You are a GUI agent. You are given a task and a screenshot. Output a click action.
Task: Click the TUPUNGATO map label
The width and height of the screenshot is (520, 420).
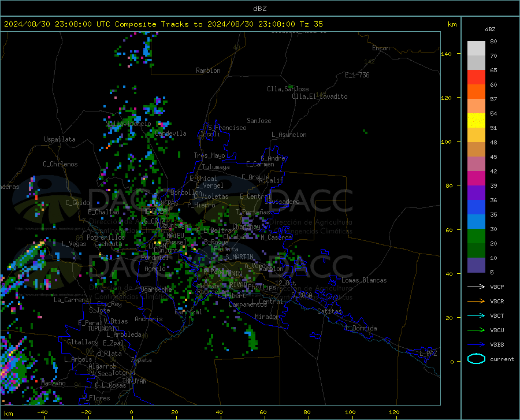(103, 329)
